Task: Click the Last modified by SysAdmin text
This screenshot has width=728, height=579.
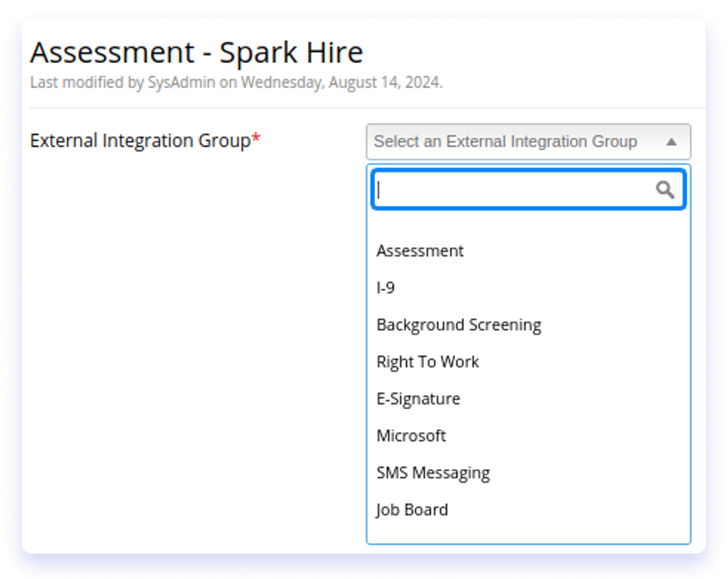Action: click(236, 82)
